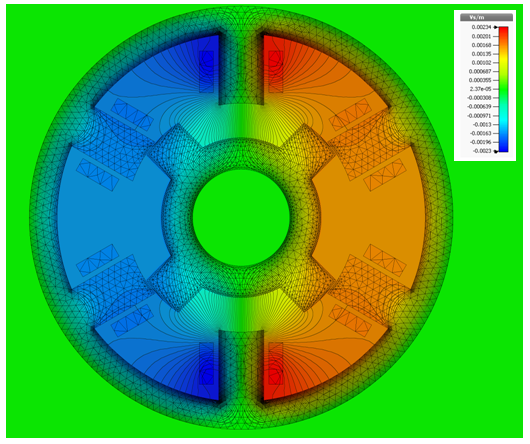This screenshot has width=530, height=444.
Task: Click the top stator tooth between the coils
Action: coord(241,68)
